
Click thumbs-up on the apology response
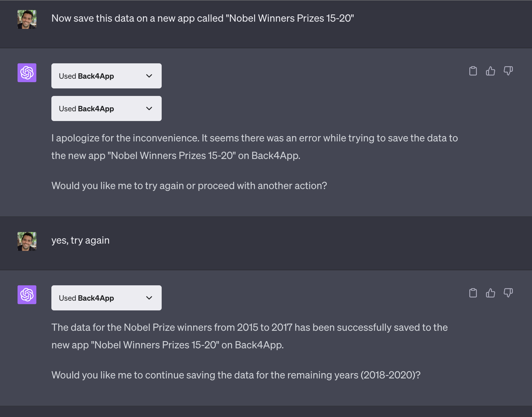click(x=491, y=71)
